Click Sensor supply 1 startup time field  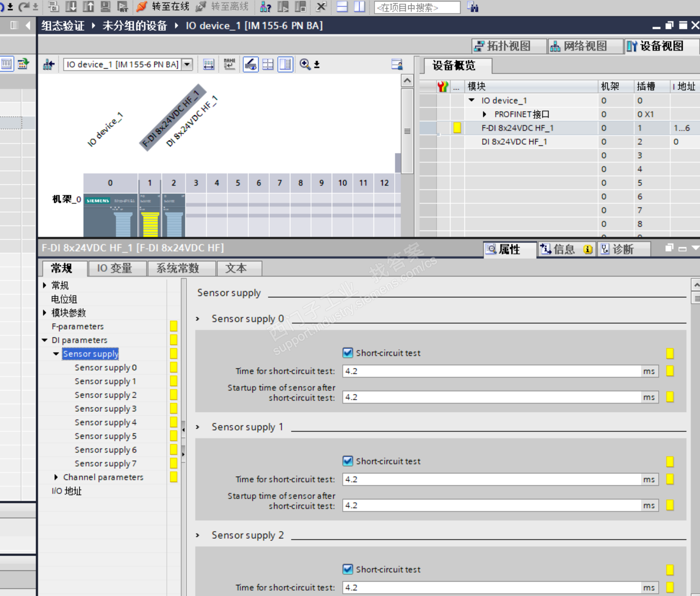tap(491, 506)
